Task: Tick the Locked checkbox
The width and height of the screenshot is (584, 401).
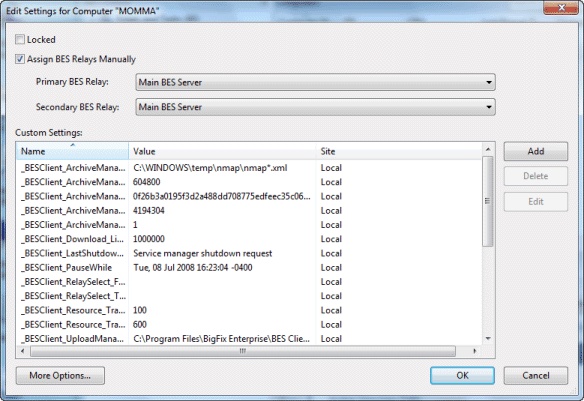Action: 20,39
